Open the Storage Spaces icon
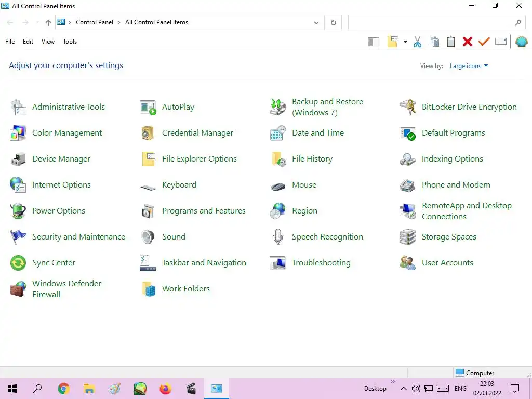This screenshot has height=399, width=532. (408, 237)
